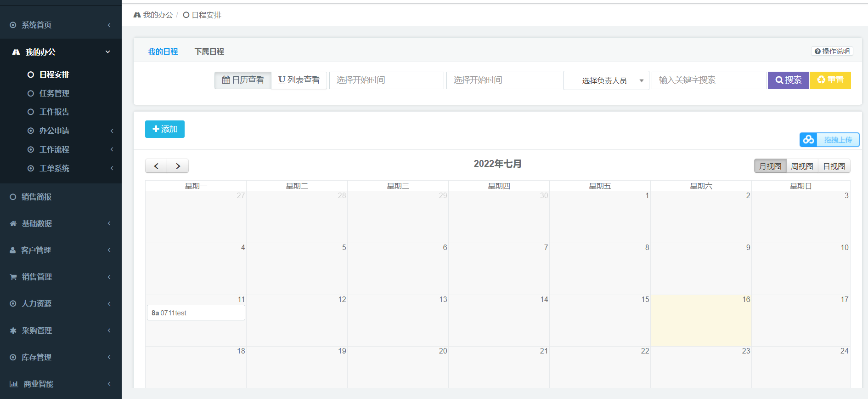Image resolution: width=868 pixels, height=399 pixels.
Task: Click the plus icon on 添加 button
Action: (156, 129)
